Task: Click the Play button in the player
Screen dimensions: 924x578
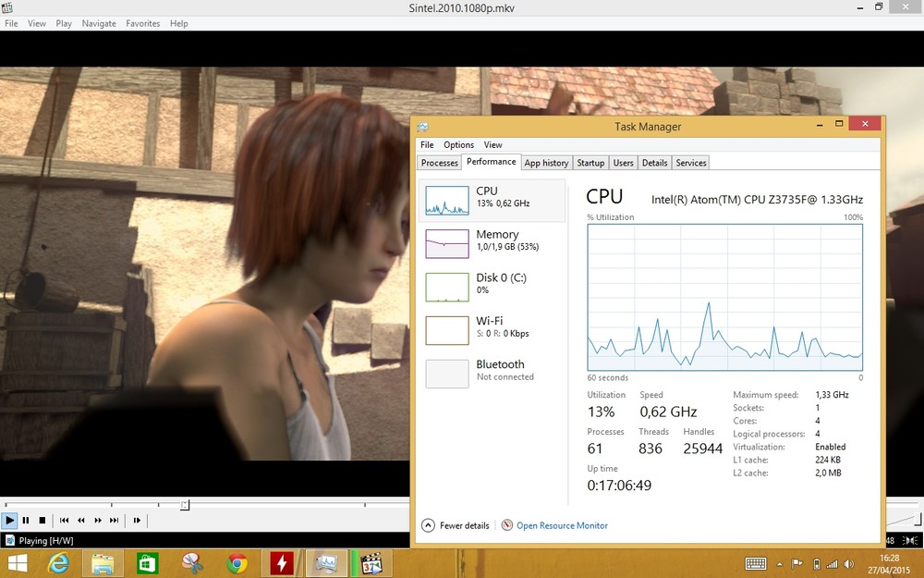Action: click(9, 520)
